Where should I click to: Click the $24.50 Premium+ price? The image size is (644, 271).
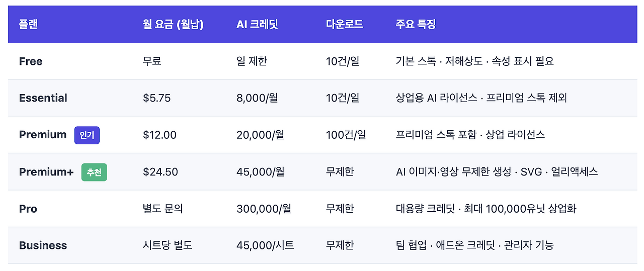tap(160, 172)
